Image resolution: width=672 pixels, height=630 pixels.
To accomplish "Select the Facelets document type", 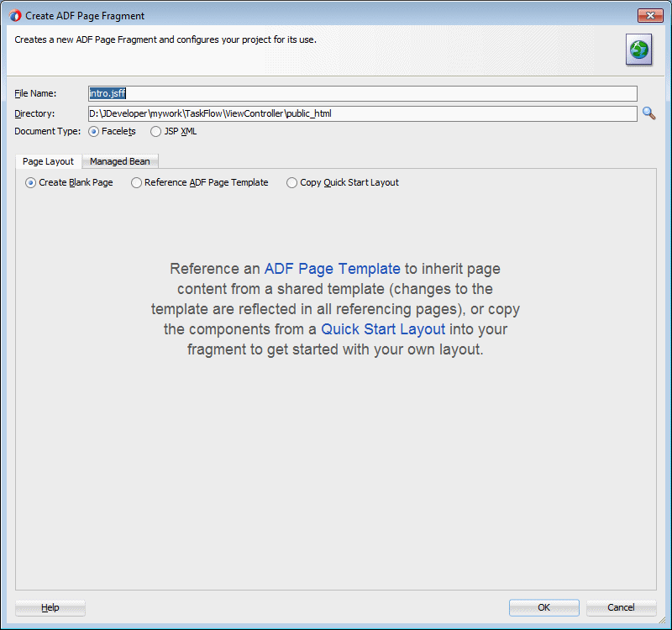I will (112, 132).
